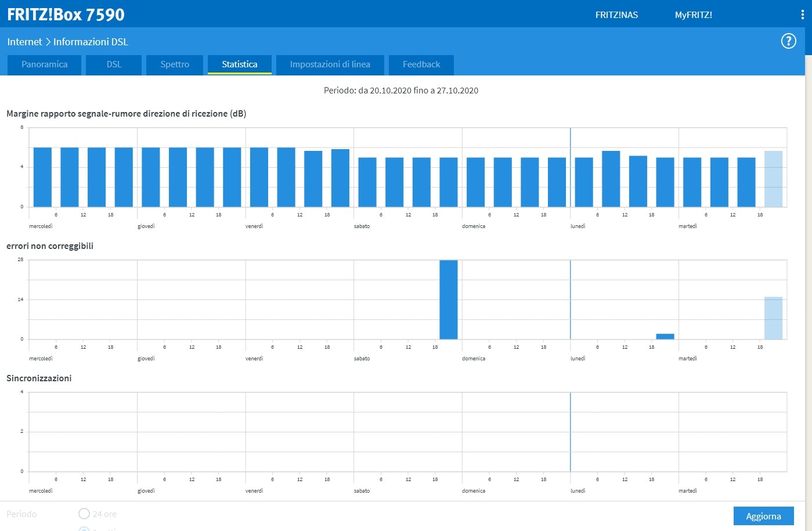Click the Informazioni DSL breadcrumb
The height and width of the screenshot is (531, 812).
pyautogui.click(x=91, y=42)
